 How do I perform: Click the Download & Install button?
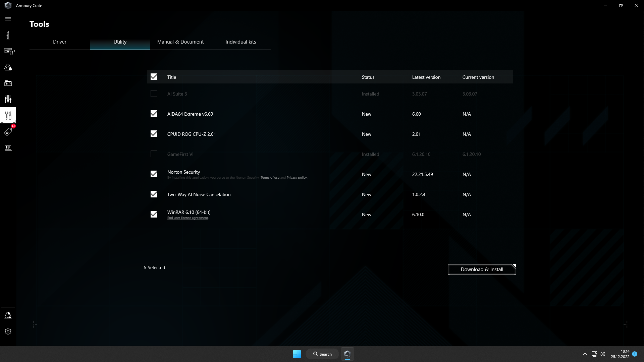[x=482, y=269]
